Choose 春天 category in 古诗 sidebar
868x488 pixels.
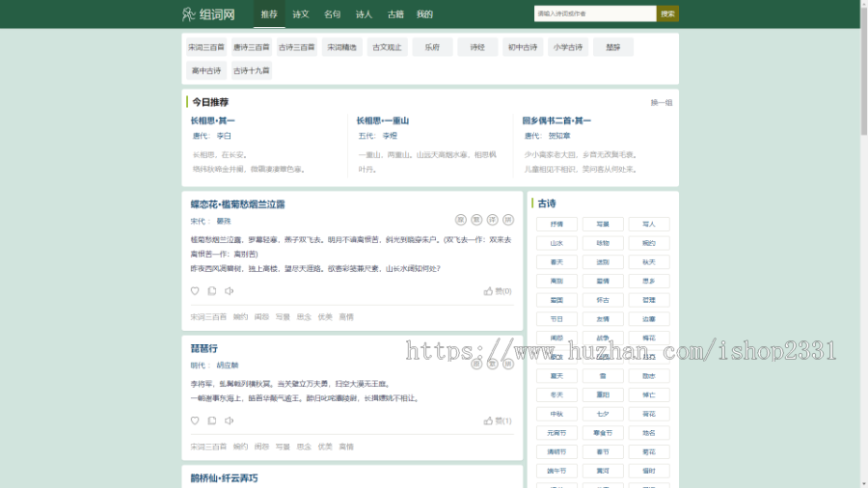point(556,261)
